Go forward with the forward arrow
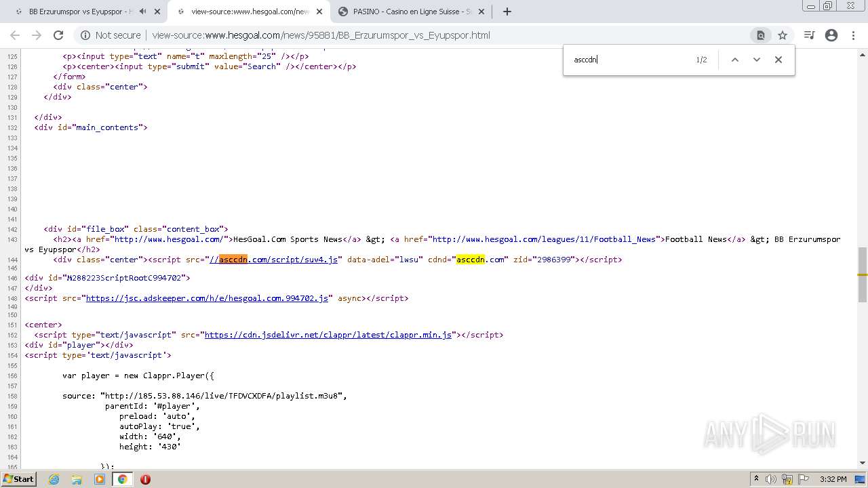868x488 pixels. point(37,35)
